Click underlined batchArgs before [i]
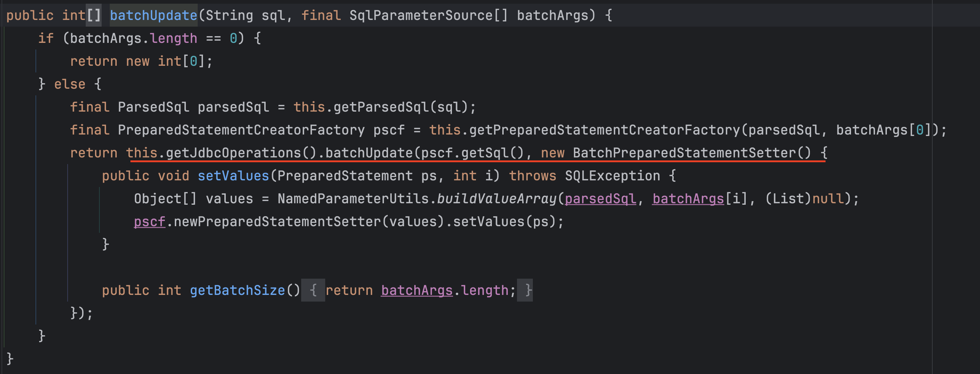Viewport: 980px width, 374px height. (x=688, y=198)
